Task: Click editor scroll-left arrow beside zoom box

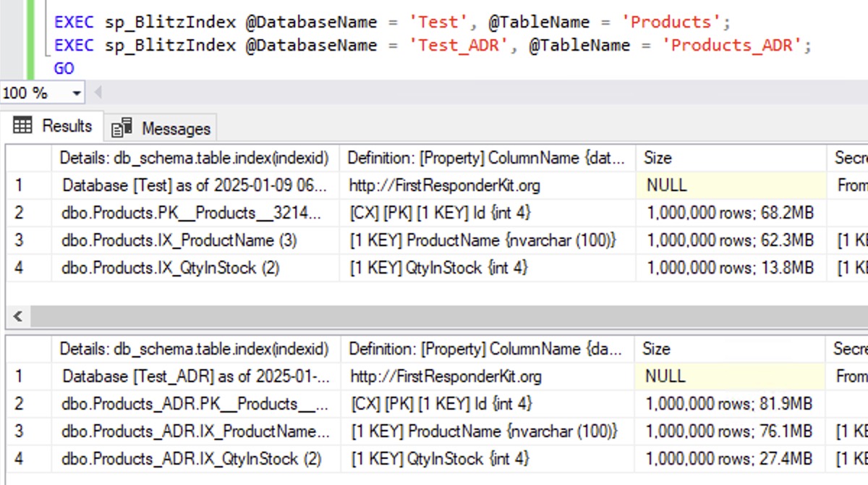Action: pos(98,93)
